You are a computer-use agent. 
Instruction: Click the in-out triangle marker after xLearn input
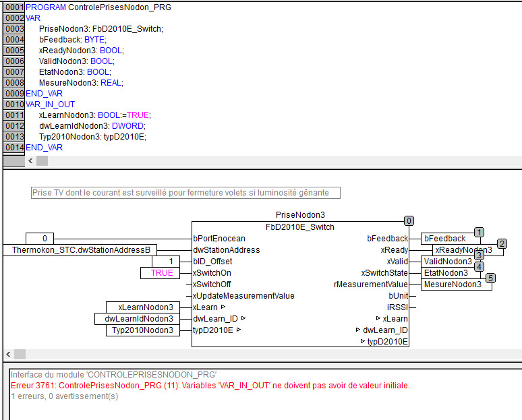point(223,307)
